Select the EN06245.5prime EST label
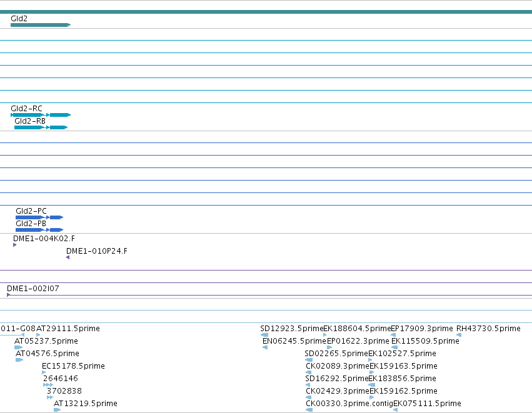This screenshot has width=532, height=413. 294,341
